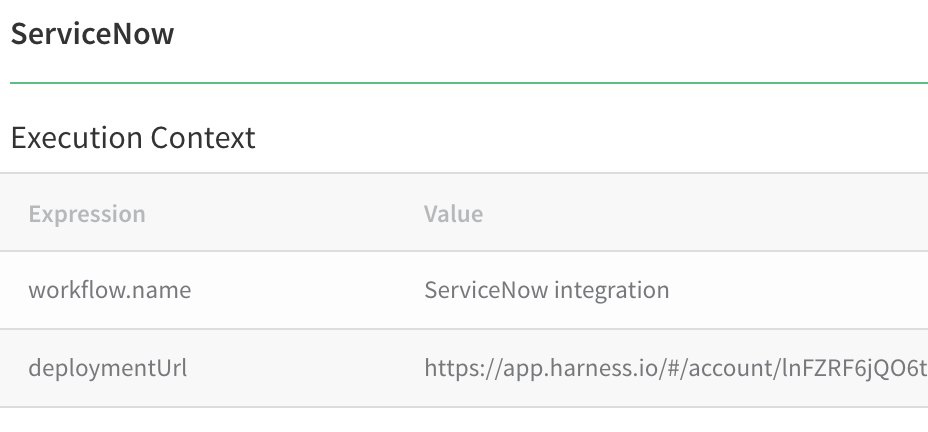Image resolution: width=928 pixels, height=432 pixels.
Task: Click empty header area between Expression and Value
Action: (x=284, y=214)
